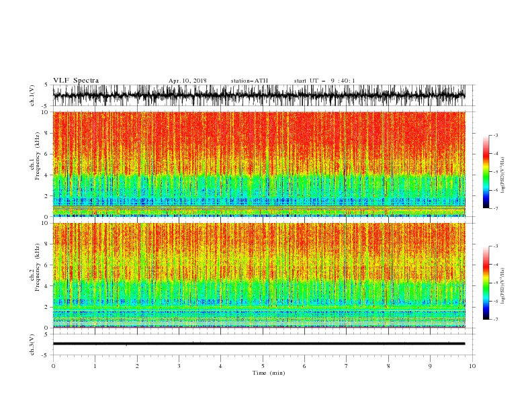Click the ch.1 colorbar "log(PSD)(V²/Hz)" label
This screenshot has height=411, width=532.
pyautogui.click(x=503, y=175)
